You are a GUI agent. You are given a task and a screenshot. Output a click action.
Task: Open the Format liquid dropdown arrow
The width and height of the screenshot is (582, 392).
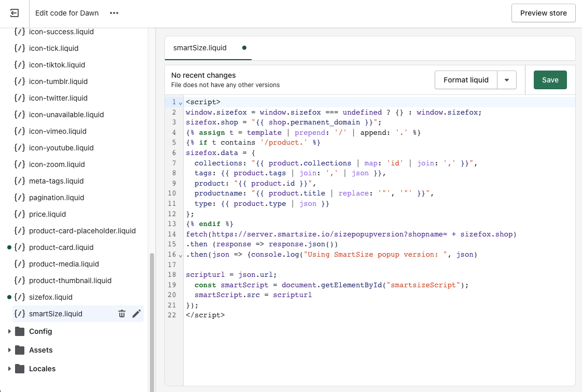507,80
